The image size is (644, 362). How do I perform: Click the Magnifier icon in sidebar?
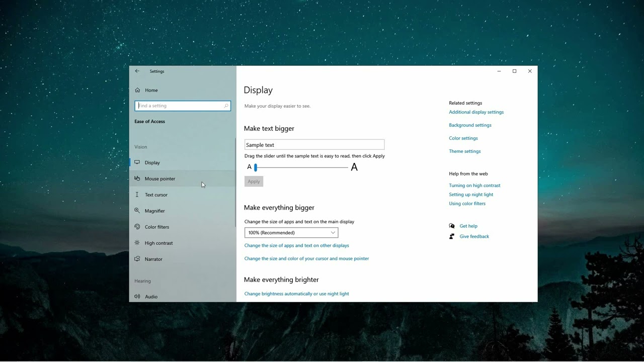click(137, 211)
